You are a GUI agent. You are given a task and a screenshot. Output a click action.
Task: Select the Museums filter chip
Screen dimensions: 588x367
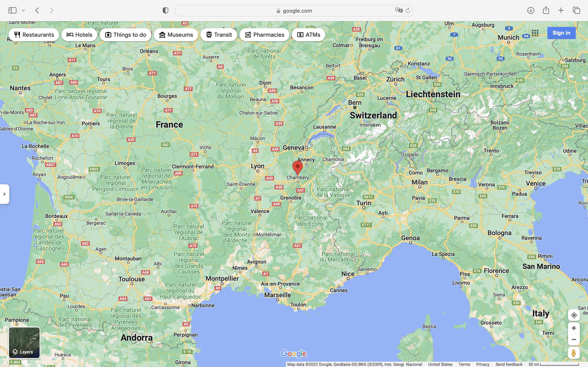pos(176,35)
